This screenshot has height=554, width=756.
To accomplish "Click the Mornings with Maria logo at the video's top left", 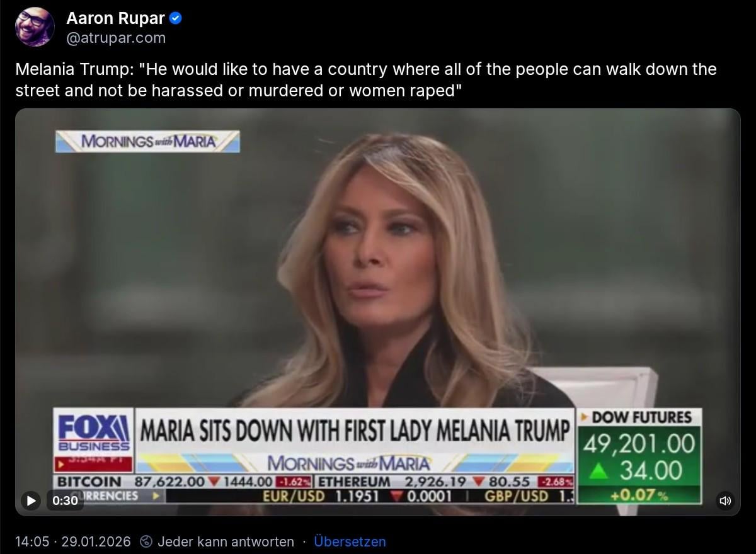I will [x=147, y=142].
